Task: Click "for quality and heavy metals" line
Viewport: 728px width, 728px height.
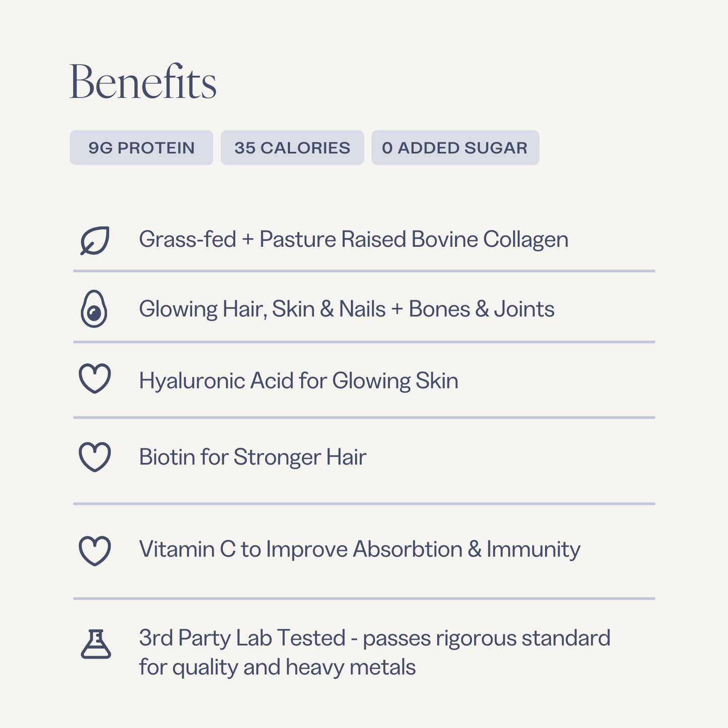Action: 277,667
